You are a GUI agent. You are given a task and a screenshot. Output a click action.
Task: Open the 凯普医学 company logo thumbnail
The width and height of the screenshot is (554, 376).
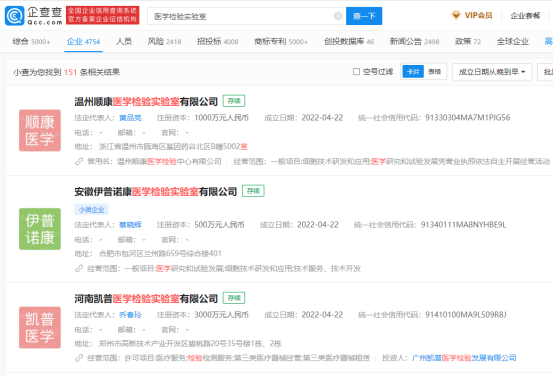pyautogui.click(x=40, y=328)
